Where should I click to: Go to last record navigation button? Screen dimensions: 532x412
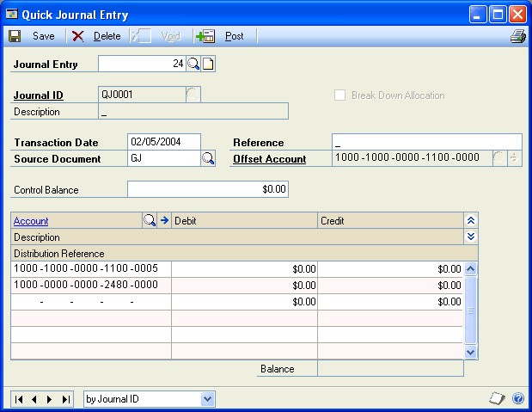tap(66, 399)
